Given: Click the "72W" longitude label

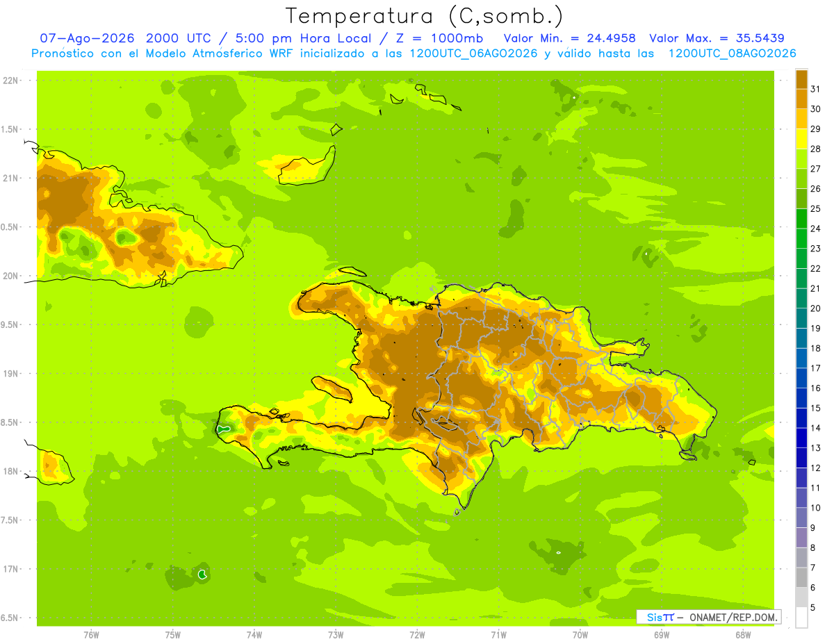Looking at the screenshot, I should coord(417,635).
